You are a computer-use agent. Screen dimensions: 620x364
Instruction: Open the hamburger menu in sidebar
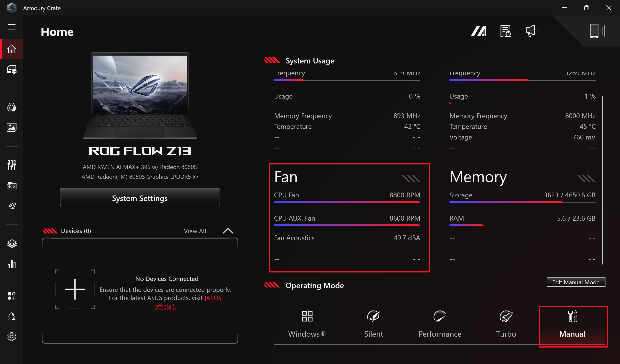[12, 27]
